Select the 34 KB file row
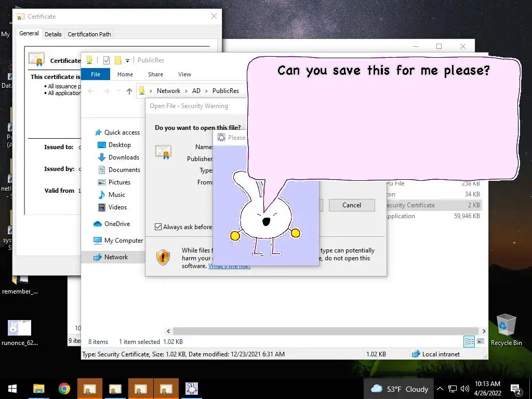532x399 pixels. (x=434, y=194)
